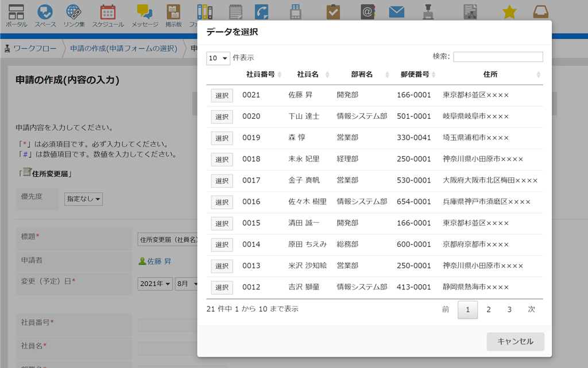The image size is (588, 368).
Task: Click postal code 654-0001
Action: (414, 202)
